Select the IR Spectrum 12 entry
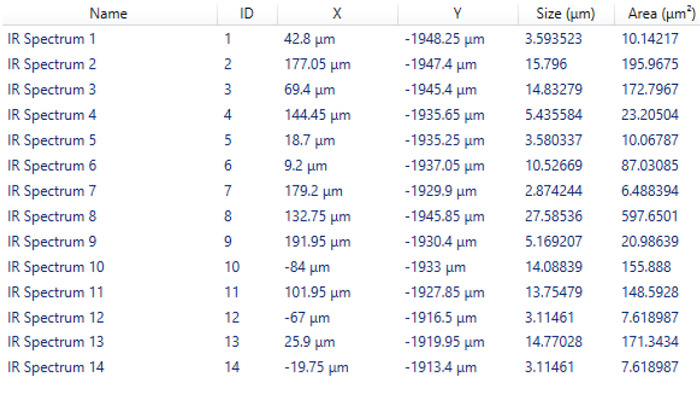The width and height of the screenshot is (700, 400). tap(350, 318)
